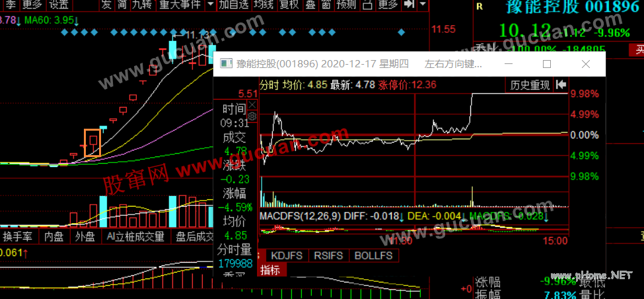Screen dimensions: 644x299
Task: Toggle 均线 moving averages display
Action: click(264, 5)
